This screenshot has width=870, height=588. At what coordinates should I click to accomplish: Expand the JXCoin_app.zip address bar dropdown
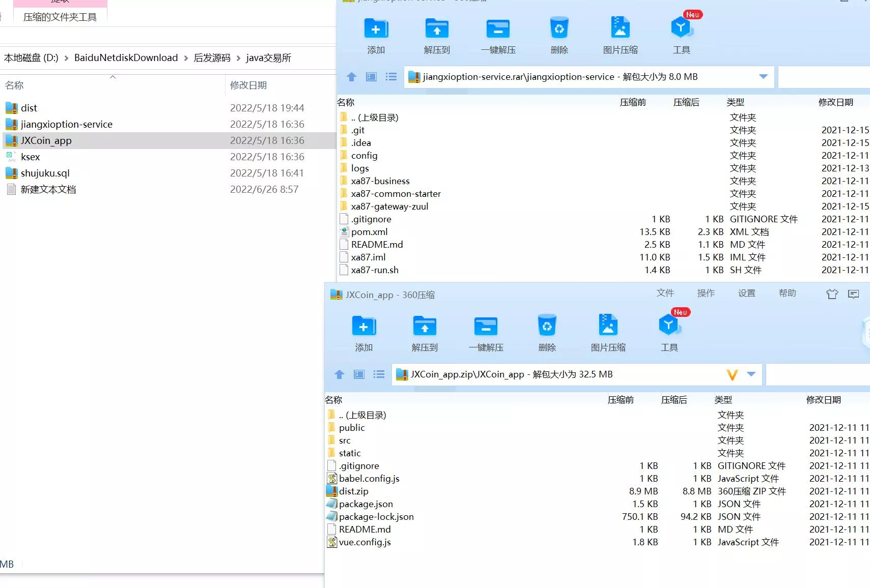(750, 374)
